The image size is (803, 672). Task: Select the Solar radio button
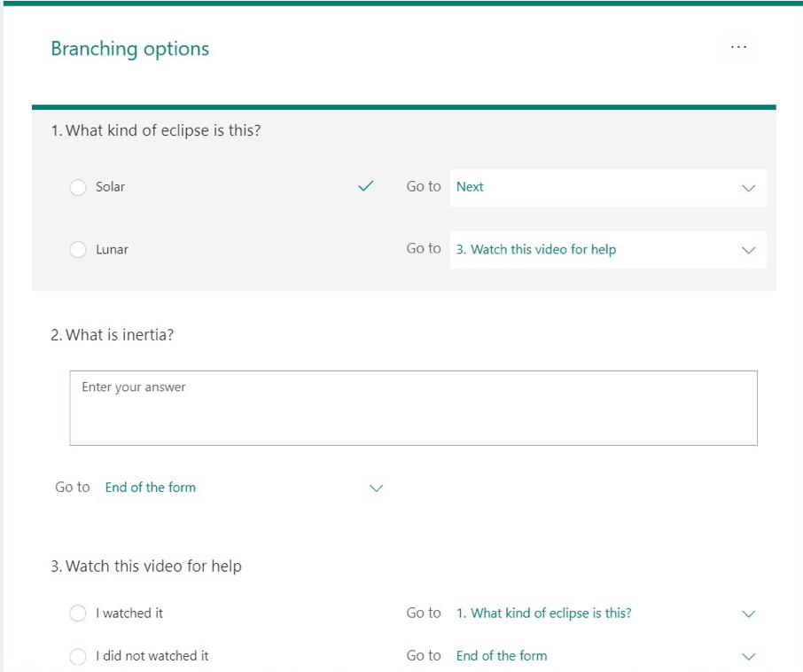click(78, 187)
